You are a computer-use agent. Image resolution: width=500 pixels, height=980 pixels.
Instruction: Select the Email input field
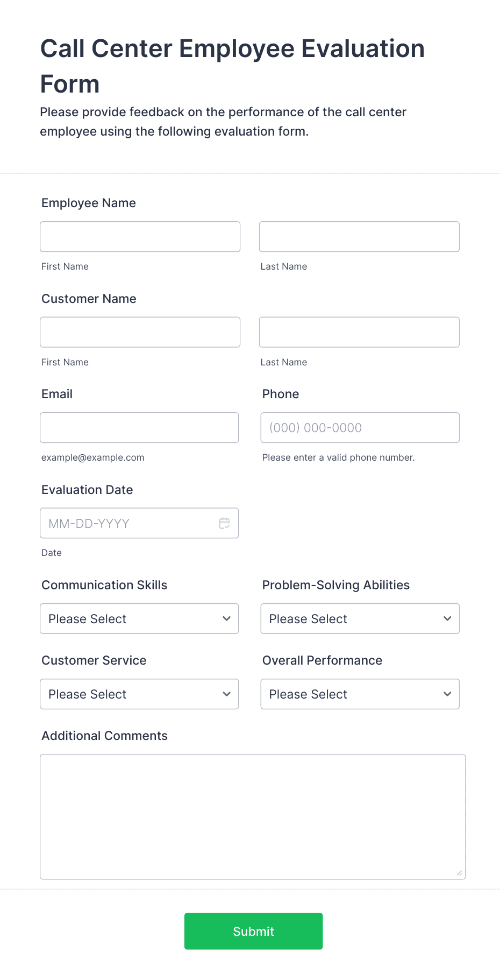click(x=139, y=427)
